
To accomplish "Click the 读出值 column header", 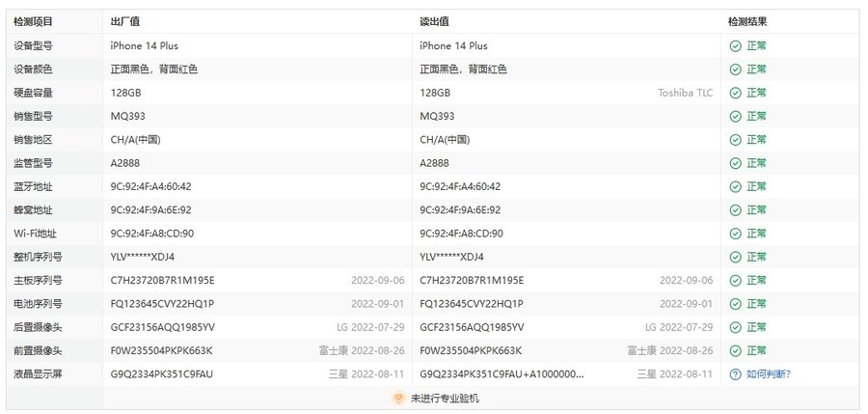I will (x=435, y=22).
